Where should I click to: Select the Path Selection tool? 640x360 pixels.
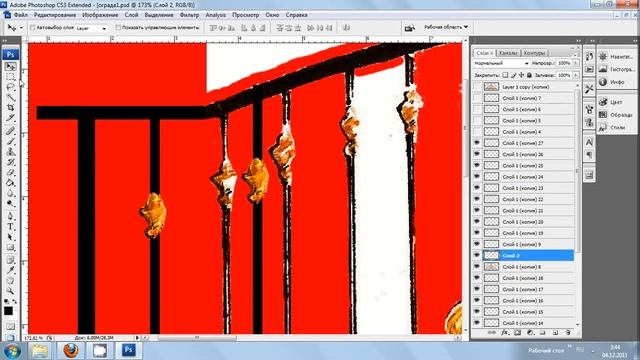pos(11,237)
